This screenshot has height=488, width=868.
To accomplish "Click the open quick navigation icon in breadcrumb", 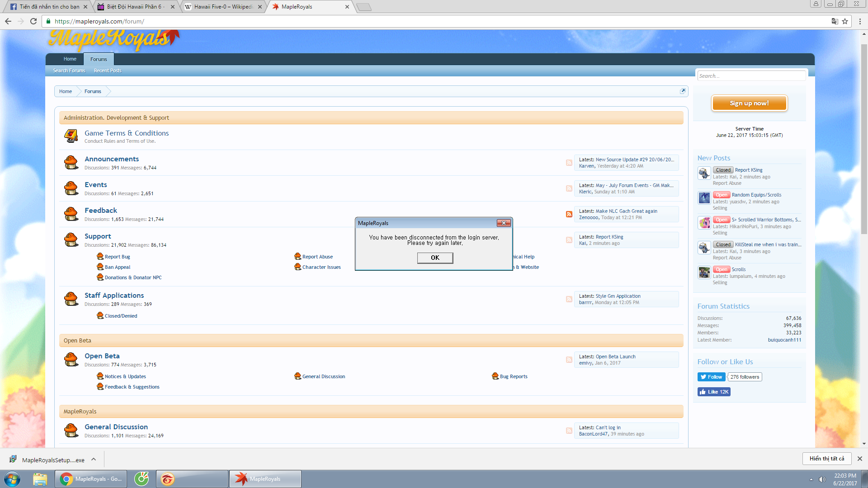I will [x=683, y=91].
